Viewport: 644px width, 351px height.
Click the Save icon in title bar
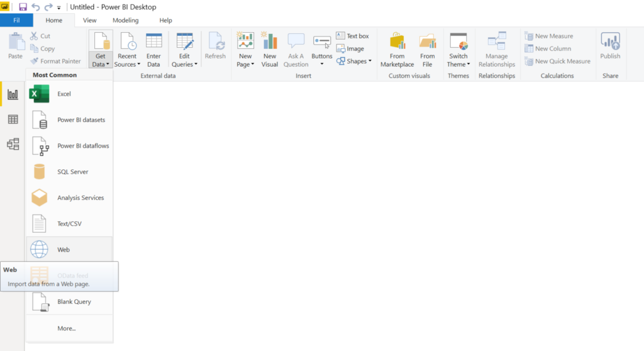point(23,7)
